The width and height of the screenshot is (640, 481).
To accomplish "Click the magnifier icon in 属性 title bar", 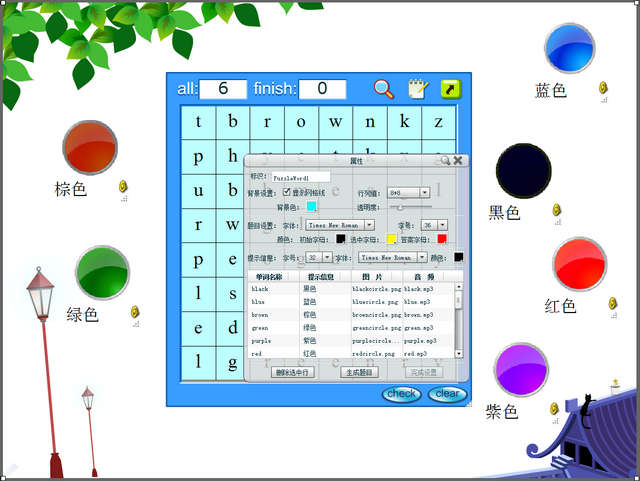I will click(x=444, y=160).
